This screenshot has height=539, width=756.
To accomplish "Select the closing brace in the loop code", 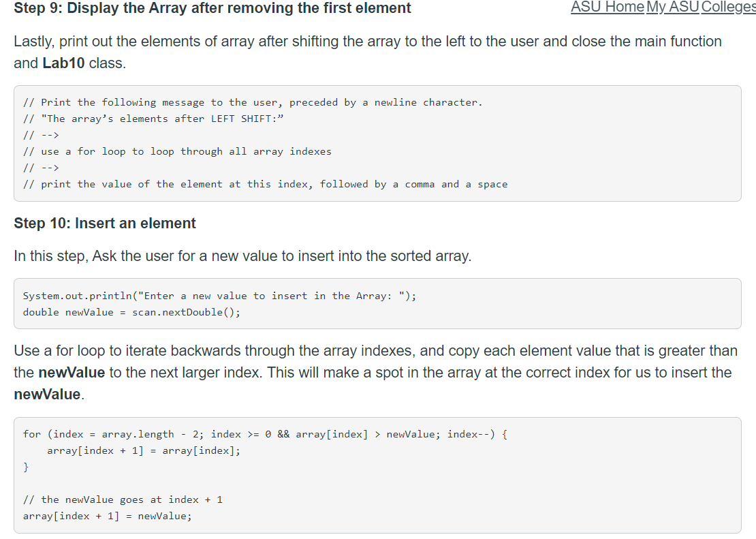I will pyautogui.click(x=25, y=467).
